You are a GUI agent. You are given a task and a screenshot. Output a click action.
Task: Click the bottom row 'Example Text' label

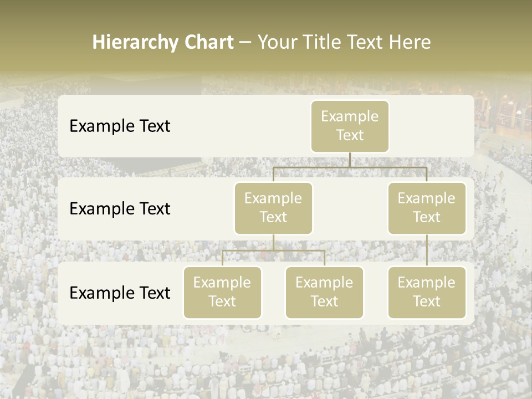(120, 293)
